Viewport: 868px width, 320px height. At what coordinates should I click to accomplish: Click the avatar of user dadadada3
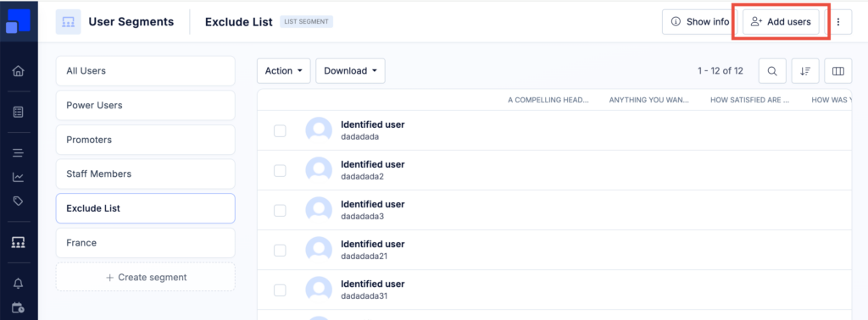click(x=319, y=210)
